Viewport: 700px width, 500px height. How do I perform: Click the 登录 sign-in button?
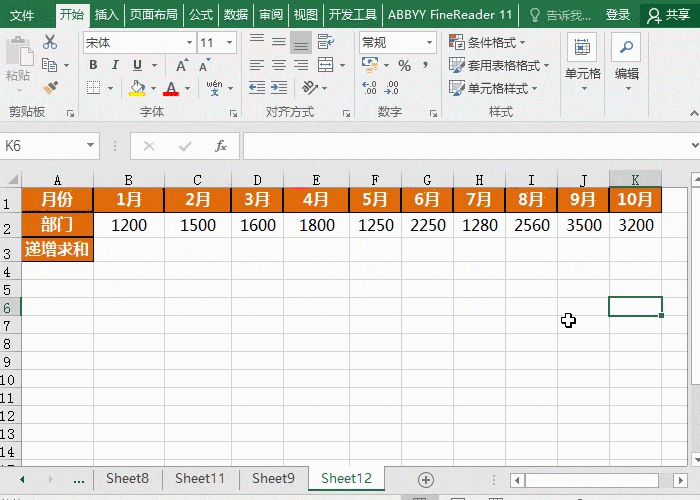[618, 15]
